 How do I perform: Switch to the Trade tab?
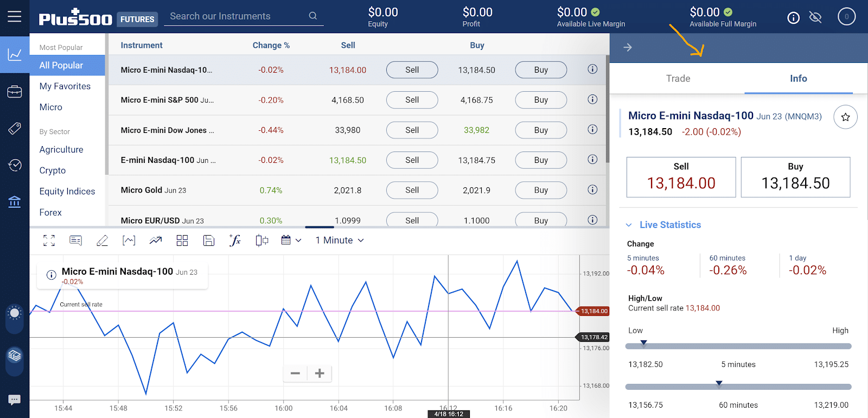(x=678, y=79)
